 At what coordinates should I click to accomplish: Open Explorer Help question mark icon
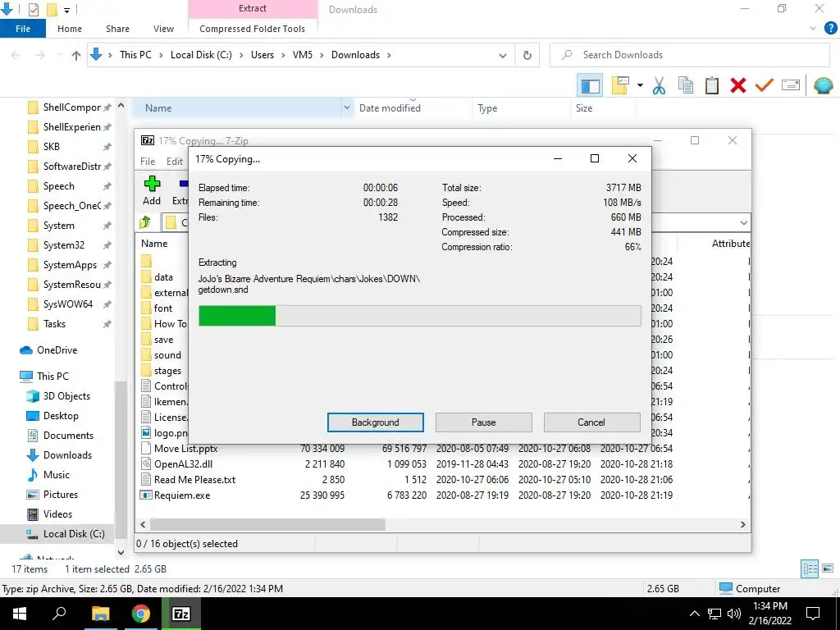pos(830,29)
